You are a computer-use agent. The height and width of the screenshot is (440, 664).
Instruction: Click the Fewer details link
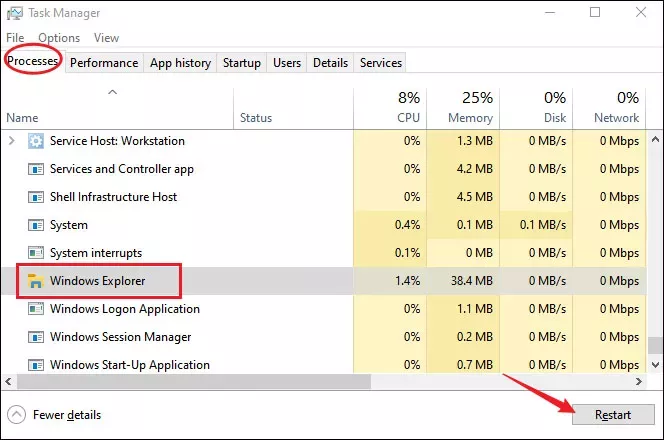tap(67, 415)
